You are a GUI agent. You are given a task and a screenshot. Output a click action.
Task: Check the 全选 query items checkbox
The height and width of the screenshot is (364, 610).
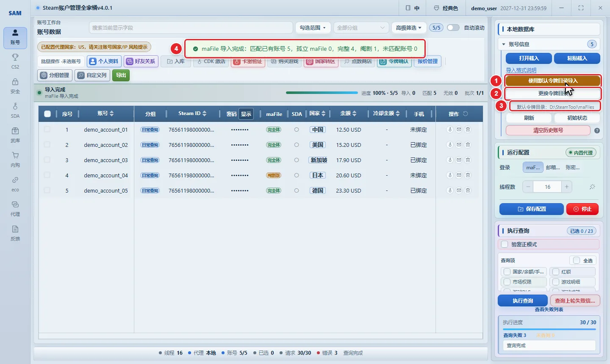577,260
